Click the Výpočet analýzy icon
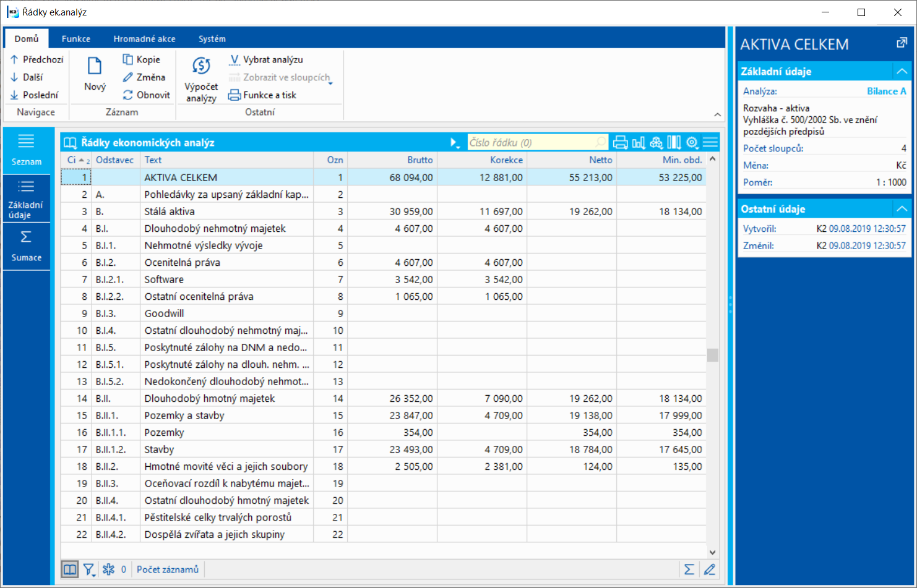 coord(201,66)
